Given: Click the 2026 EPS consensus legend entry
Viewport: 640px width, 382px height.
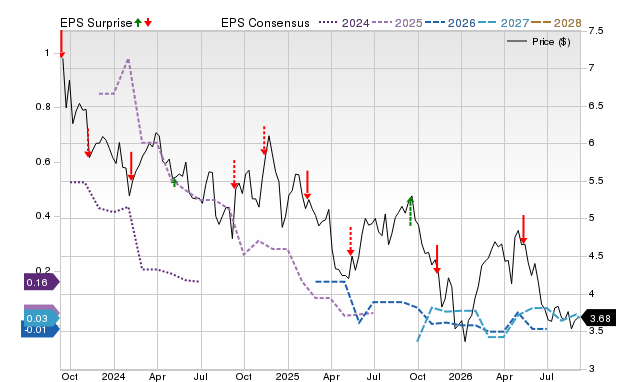Looking at the screenshot, I should coord(450,23).
